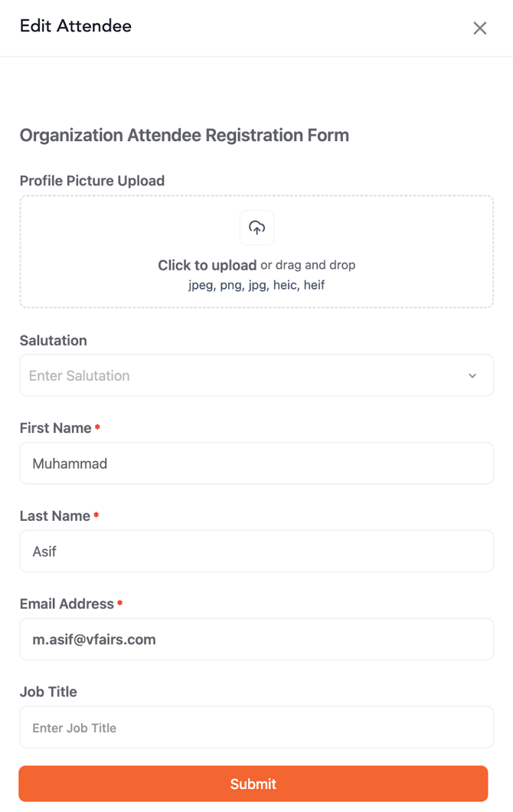Click the cloud upload icon

point(257,228)
